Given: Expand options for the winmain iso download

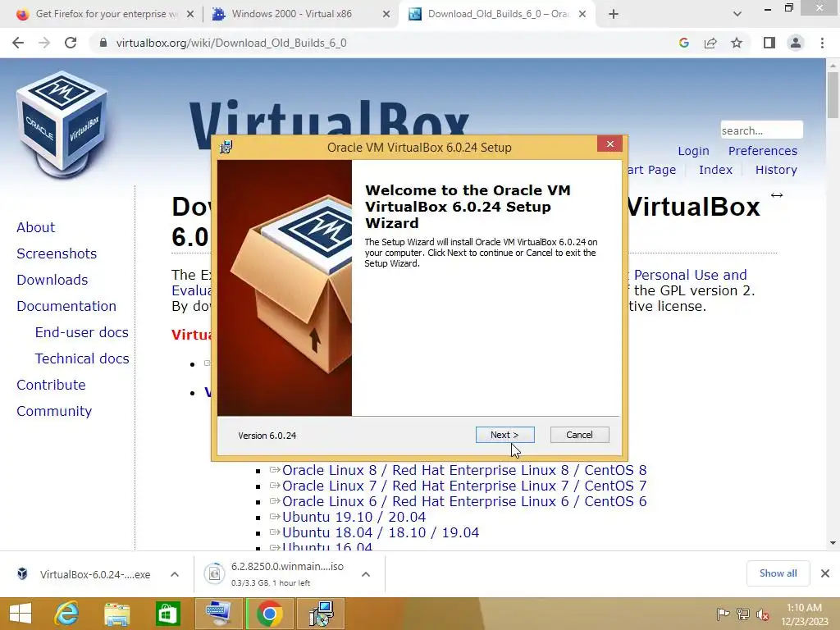Looking at the screenshot, I should coord(366,574).
